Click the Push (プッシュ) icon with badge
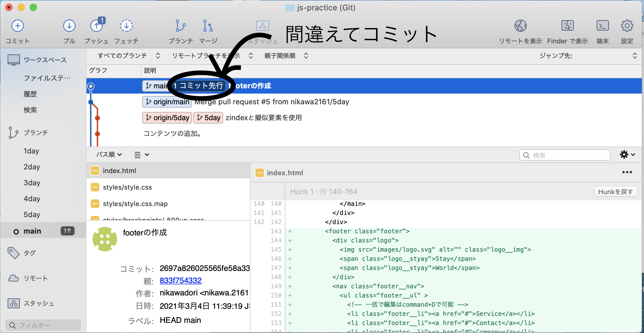644x333 pixels. click(97, 26)
